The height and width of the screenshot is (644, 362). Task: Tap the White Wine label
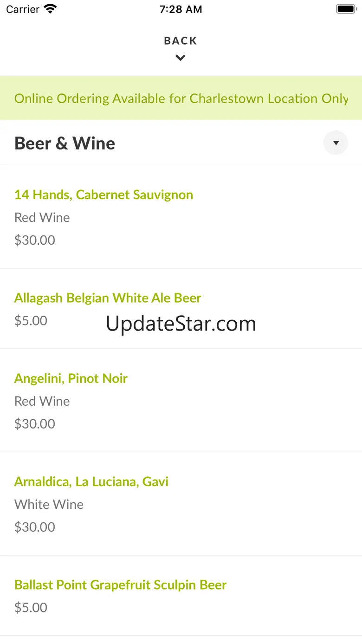(49, 504)
